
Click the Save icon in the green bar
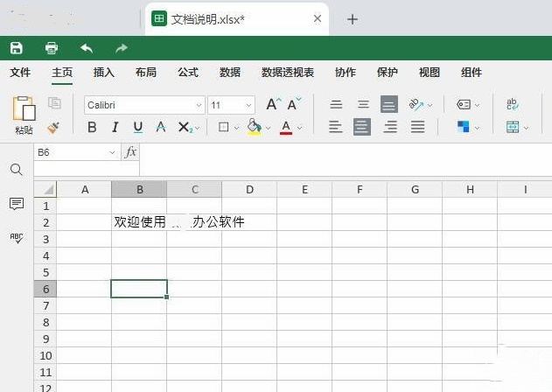(x=17, y=48)
